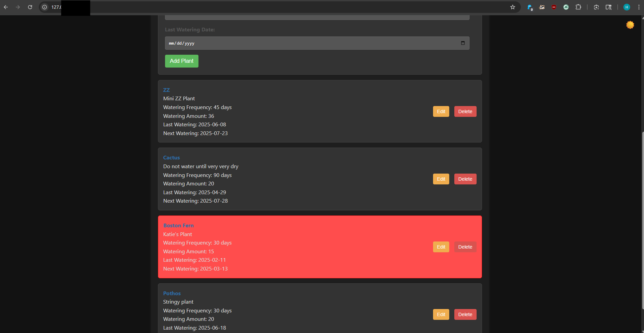The height and width of the screenshot is (333, 644).
Task: Open the Ghostery extension icon
Action: (x=530, y=7)
